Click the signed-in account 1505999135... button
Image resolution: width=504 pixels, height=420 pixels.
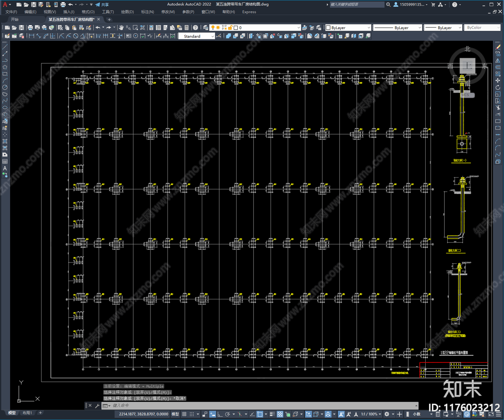410,4
